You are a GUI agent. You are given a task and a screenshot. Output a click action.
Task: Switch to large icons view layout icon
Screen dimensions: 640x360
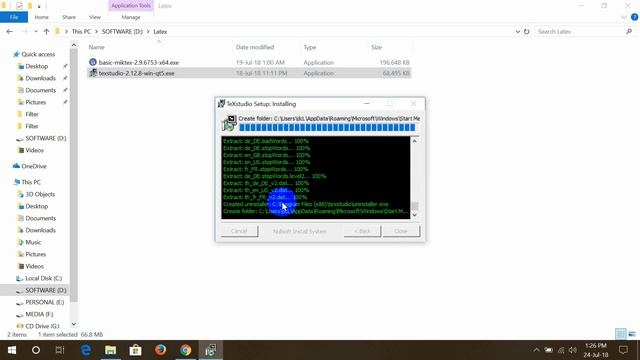tap(632, 334)
